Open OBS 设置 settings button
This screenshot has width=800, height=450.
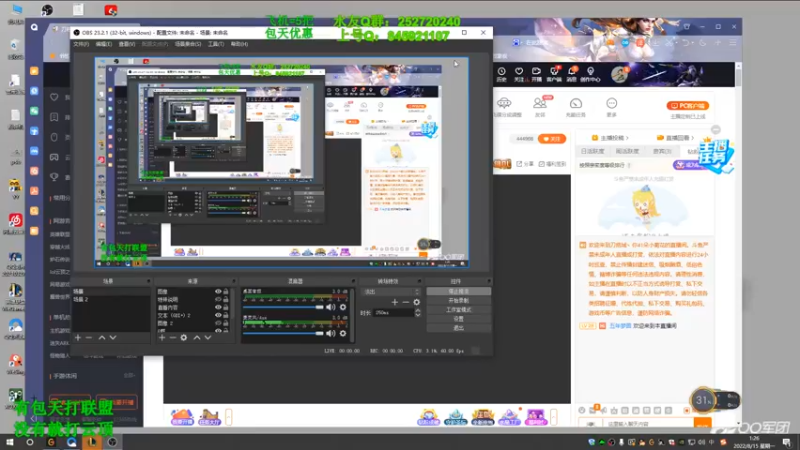tap(459, 319)
